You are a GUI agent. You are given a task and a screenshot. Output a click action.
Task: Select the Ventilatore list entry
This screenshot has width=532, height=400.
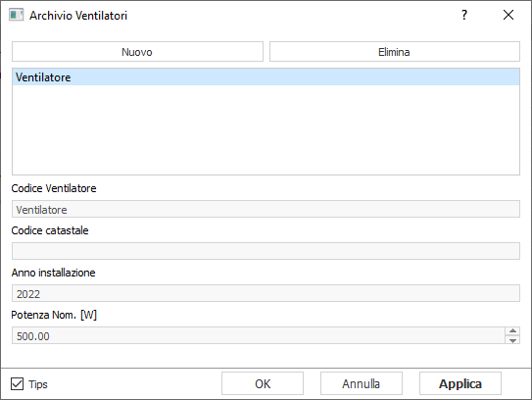(266, 77)
